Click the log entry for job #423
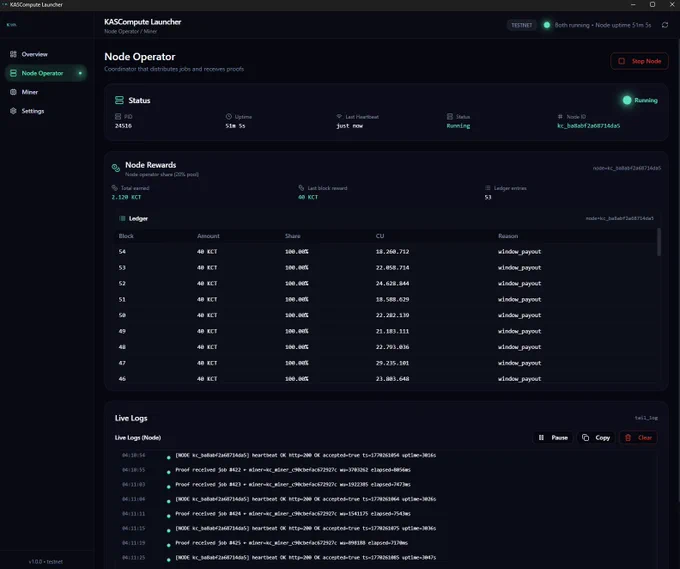 [293, 484]
